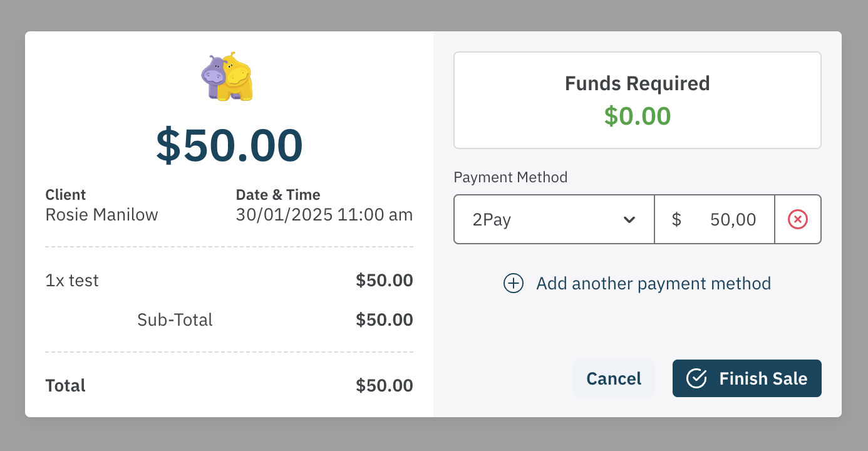This screenshot has width=868, height=451.
Task: Click the "1x test" line item
Action: pyautogui.click(x=72, y=281)
